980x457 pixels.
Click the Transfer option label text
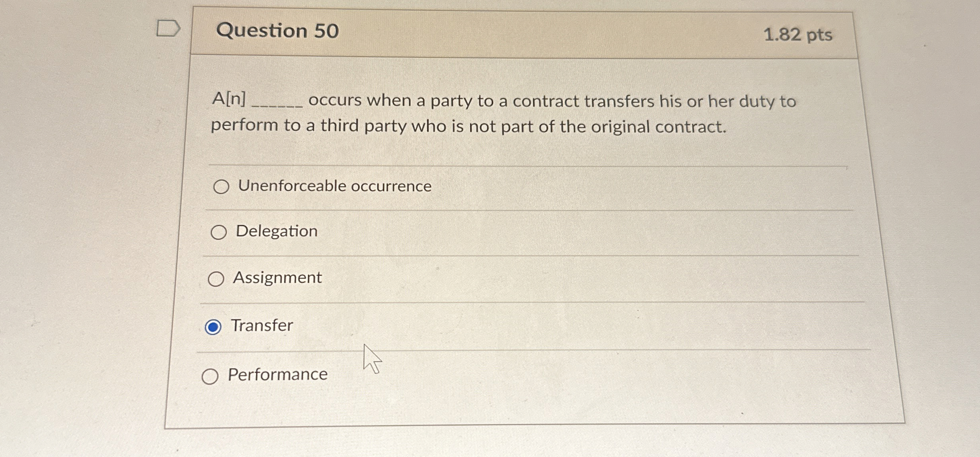(x=262, y=326)
